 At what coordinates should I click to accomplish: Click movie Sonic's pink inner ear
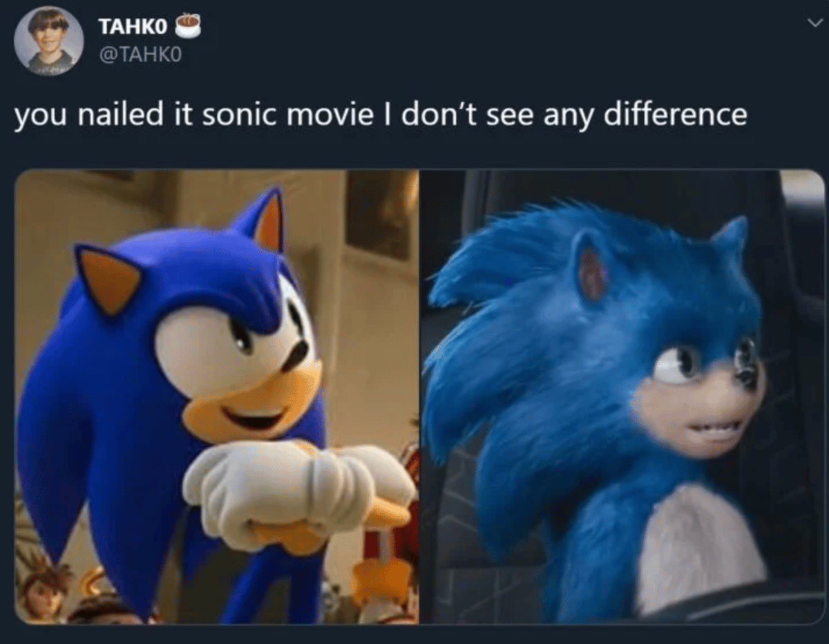coord(592,273)
